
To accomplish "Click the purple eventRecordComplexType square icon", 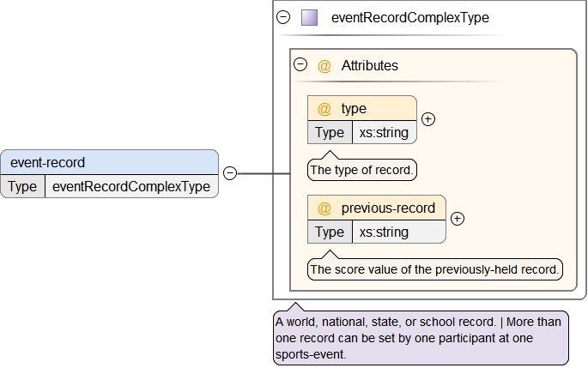I will point(309,17).
